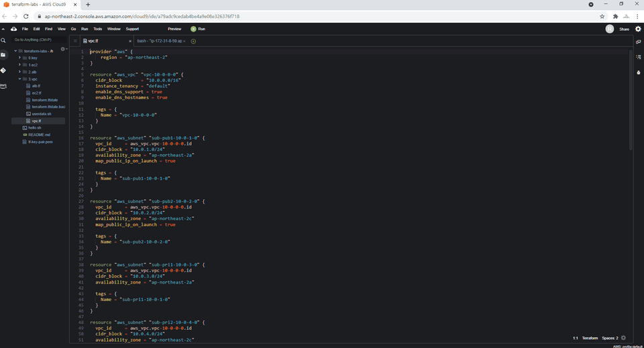The height and width of the screenshot is (348, 644).
Task: Expand the 2.alb folder
Action: click(19, 72)
